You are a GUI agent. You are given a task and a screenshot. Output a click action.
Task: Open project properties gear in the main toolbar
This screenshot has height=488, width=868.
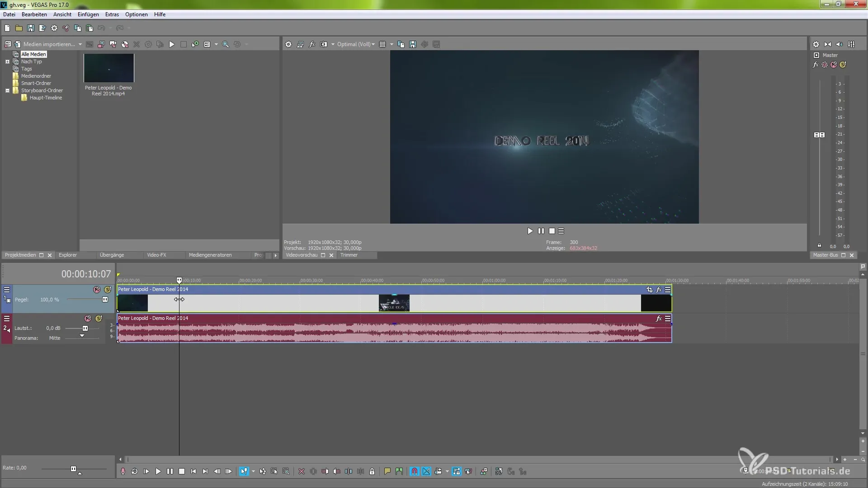tap(54, 28)
